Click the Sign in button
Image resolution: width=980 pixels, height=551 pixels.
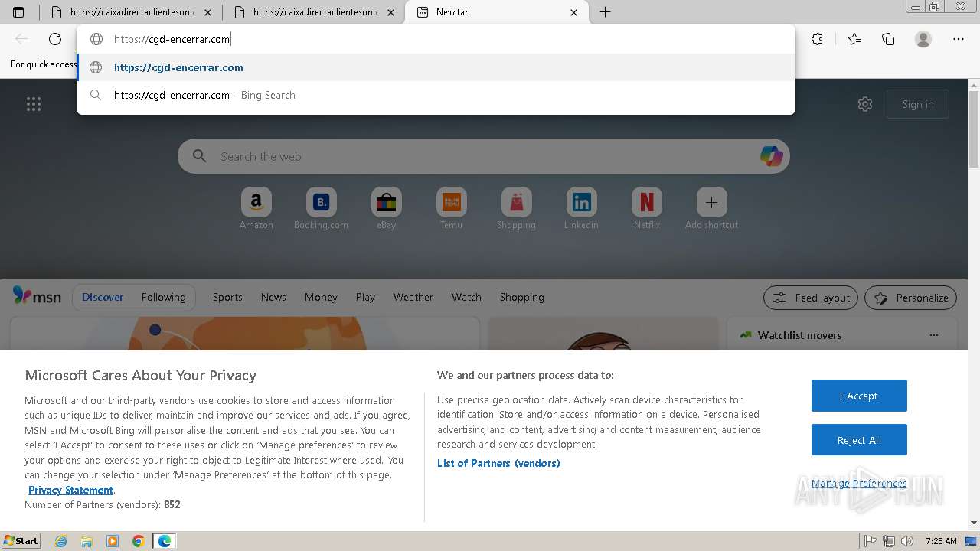coord(918,104)
